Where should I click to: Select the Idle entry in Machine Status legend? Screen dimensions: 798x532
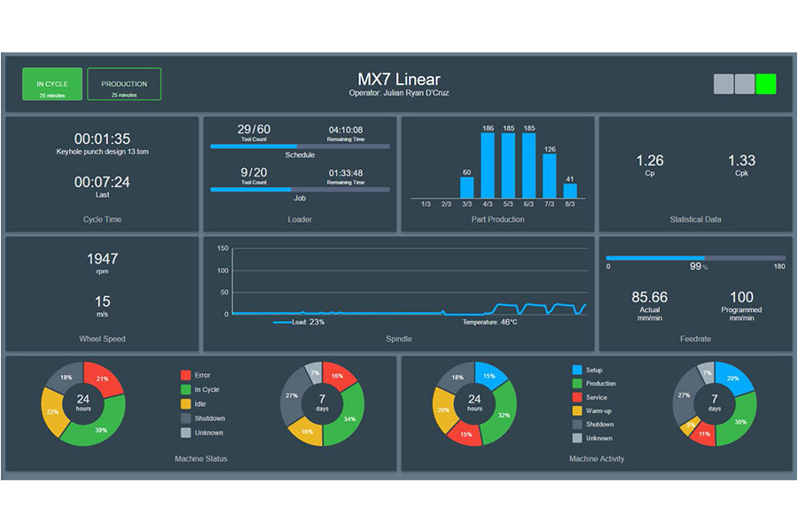click(x=200, y=404)
